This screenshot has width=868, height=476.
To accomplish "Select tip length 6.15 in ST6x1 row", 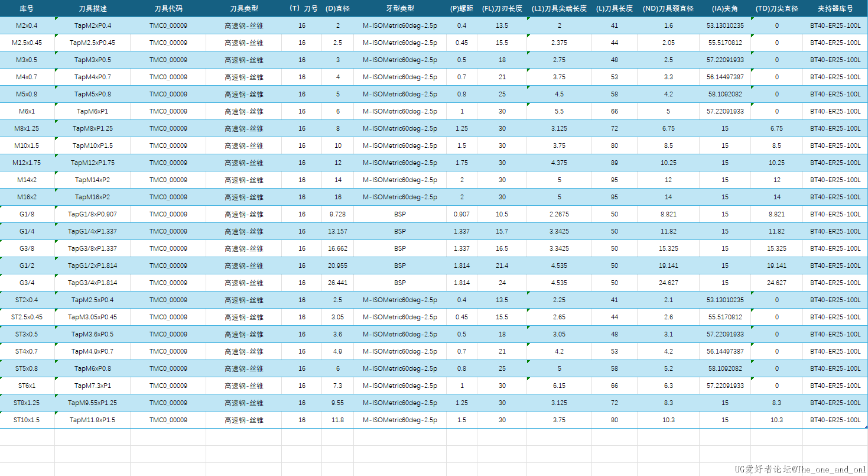I will pos(559,386).
